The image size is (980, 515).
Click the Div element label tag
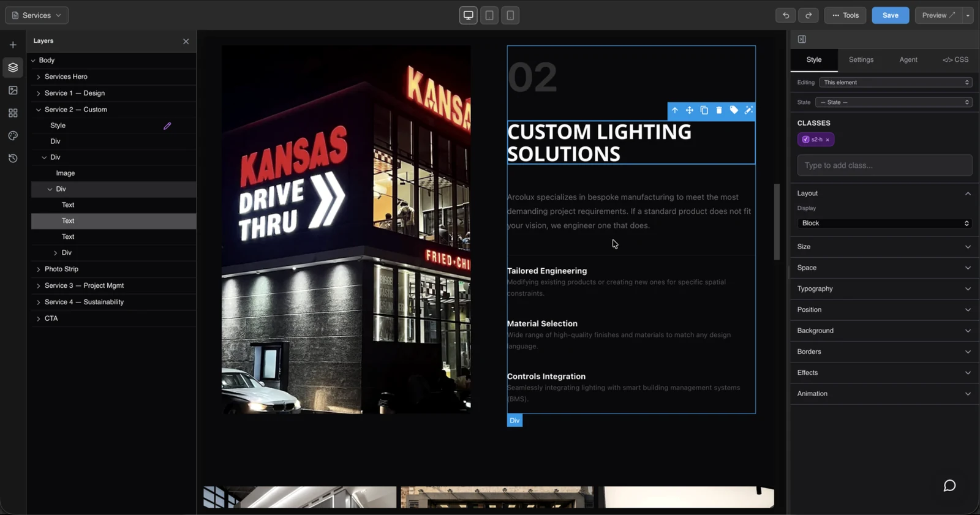click(514, 421)
